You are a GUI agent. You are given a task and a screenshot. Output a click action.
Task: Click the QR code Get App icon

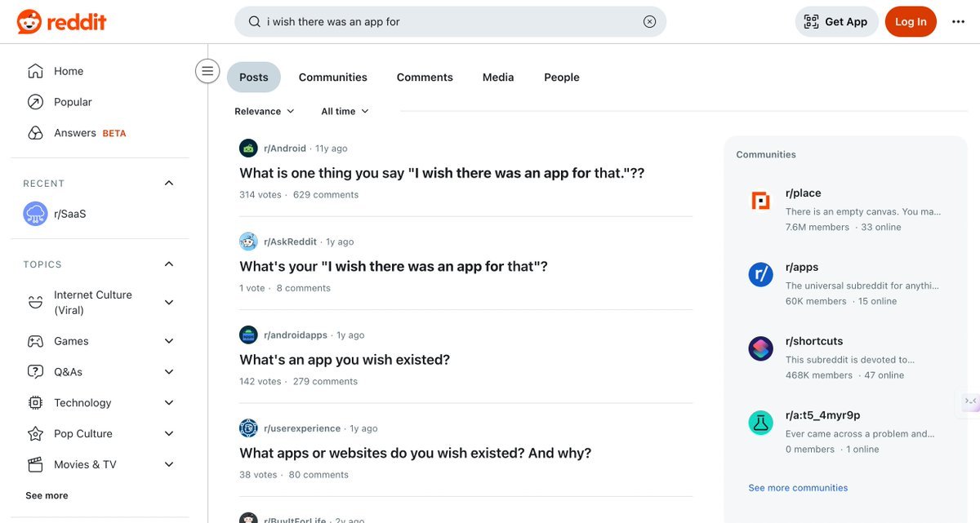811,22
